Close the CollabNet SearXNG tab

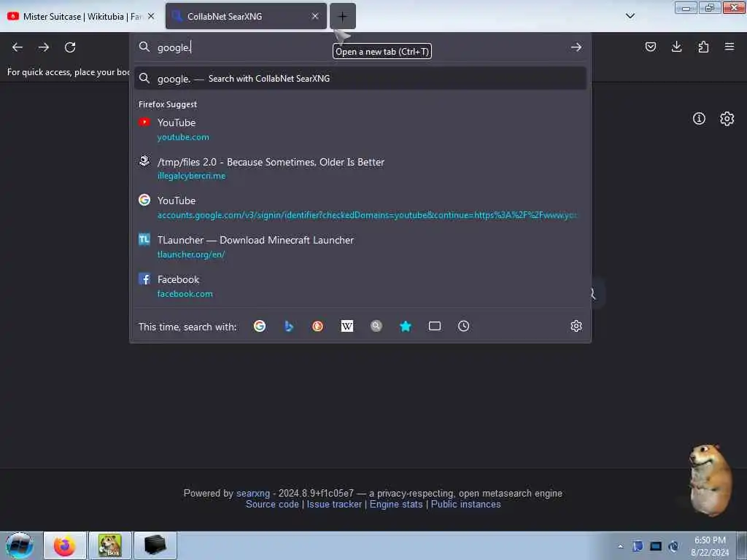point(315,16)
